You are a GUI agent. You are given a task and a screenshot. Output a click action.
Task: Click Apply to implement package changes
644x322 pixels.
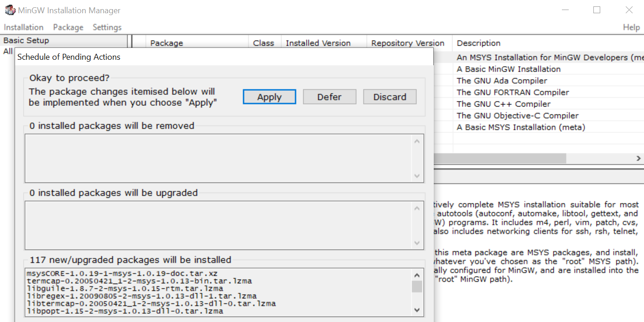tap(270, 97)
